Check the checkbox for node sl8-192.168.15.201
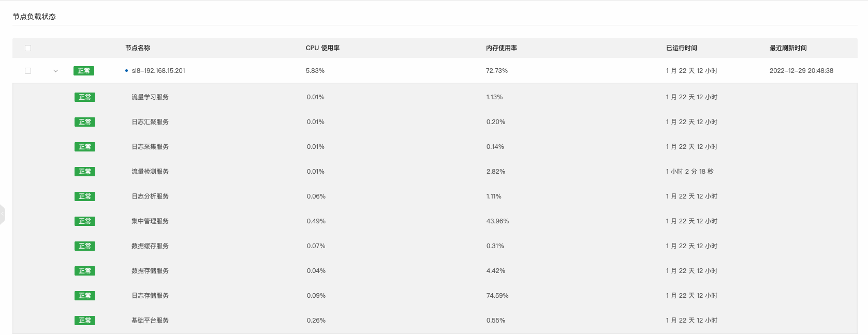868x335 pixels. pyautogui.click(x=28, y=71)
